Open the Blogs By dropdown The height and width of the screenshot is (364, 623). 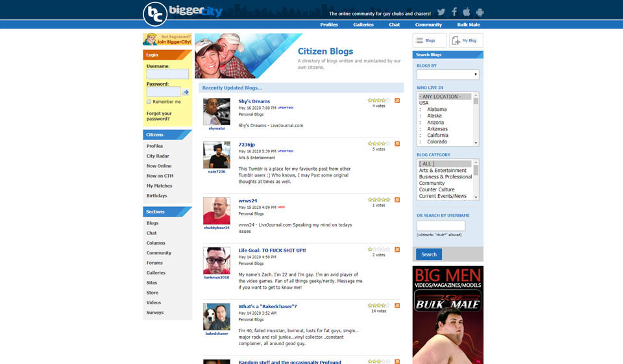tap(448, 75)
